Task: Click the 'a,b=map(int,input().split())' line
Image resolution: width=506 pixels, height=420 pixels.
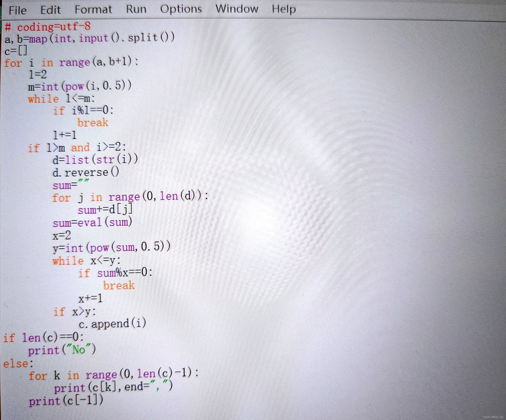Action: coord(90,38)
